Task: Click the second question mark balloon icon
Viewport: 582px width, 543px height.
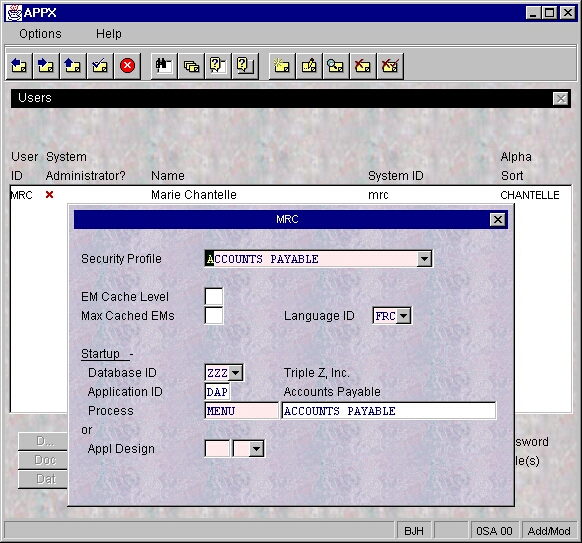Action: [x=245, y=66]
